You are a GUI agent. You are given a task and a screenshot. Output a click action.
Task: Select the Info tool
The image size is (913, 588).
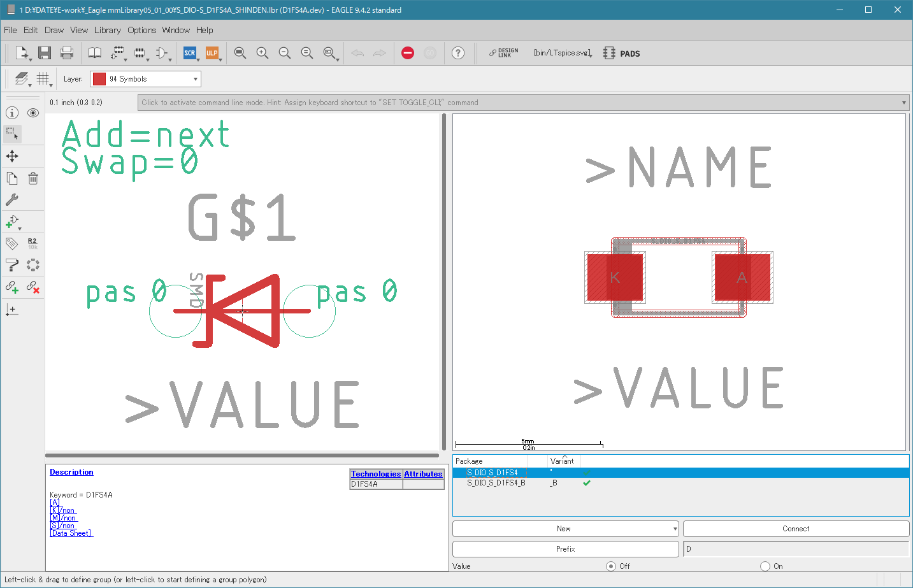[x=12, y=113]
